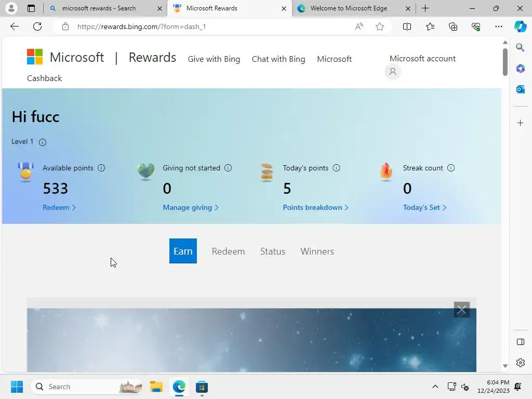Open Microsoft 365 sidebar icon
Viewport: 532px width, 399px height.
coord(520,69)
